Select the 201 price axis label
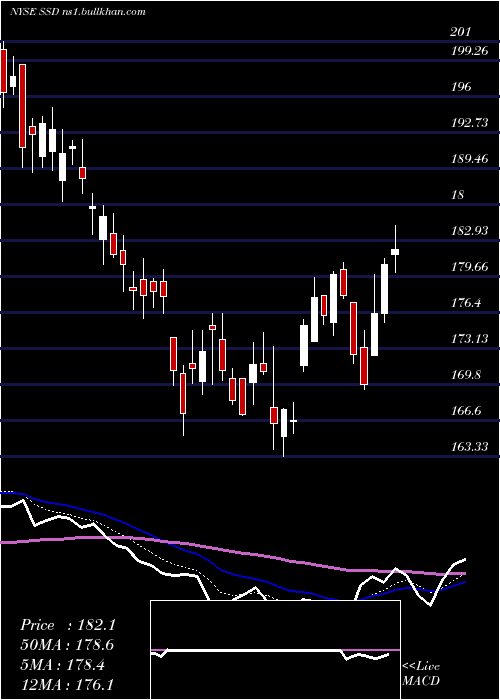The width and height of the screenshot is (500, 700). point(460,32)
